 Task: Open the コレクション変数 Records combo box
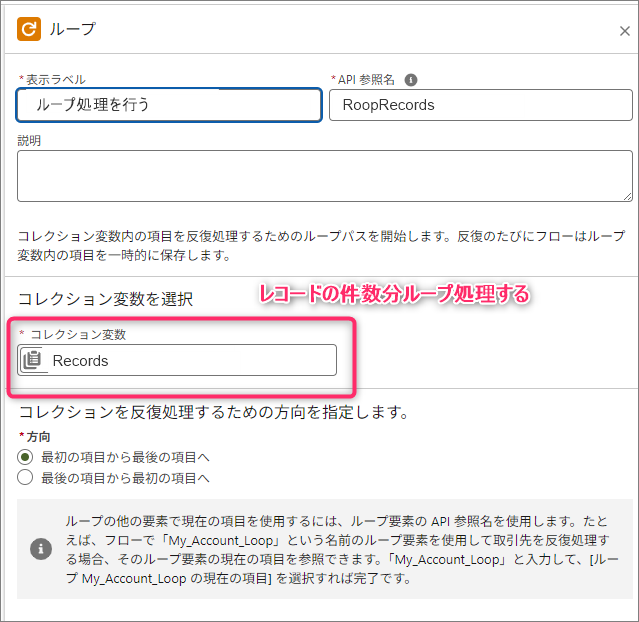click(190, 361)
